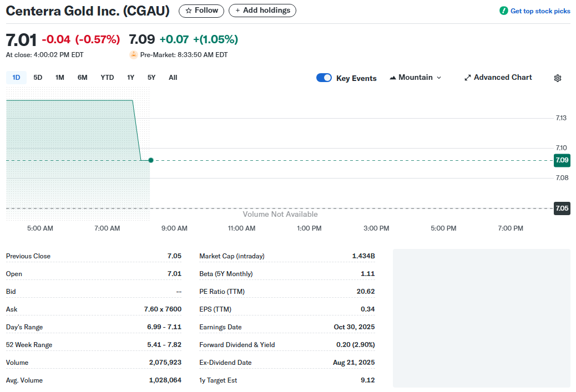Screen dimensions: 576x392
Task: Click the pre-market price 7.09
Action: coord(142,39)
